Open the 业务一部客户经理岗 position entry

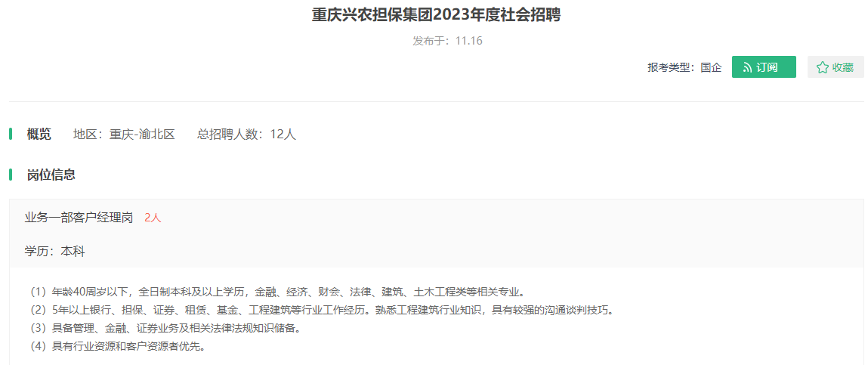click(x=79, y=218)
